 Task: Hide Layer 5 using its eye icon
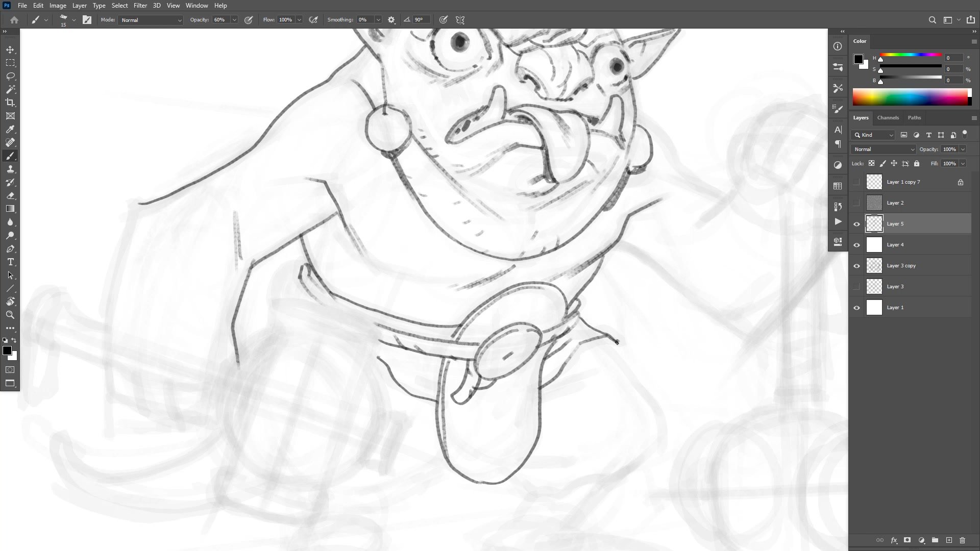coord(856,224)
